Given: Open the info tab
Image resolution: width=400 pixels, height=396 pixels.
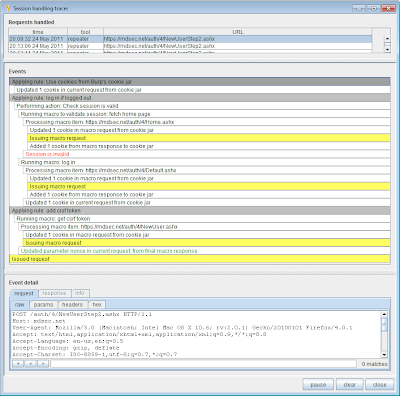Looking at the screenshot, I should (x=80, y=293).
